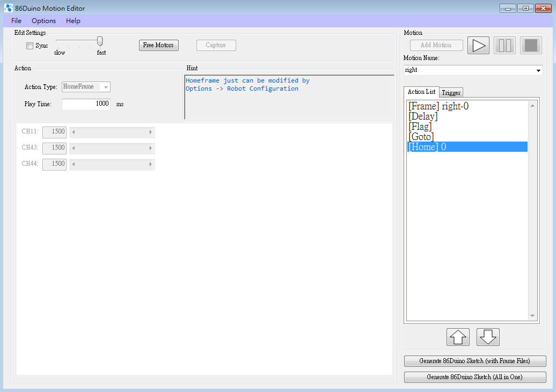The width and height of the screenshot is (556, 392).
Task: Click the CH43 value field
Action: (x=55, y=148)
